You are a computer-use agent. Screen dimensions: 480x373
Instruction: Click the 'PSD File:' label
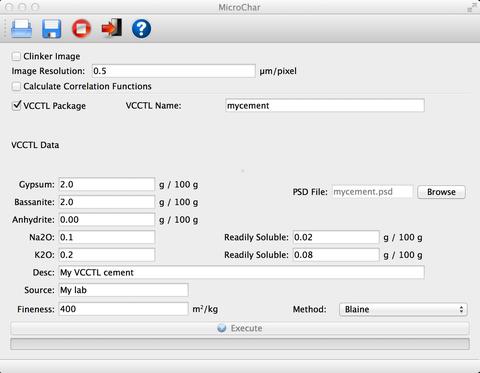[310, 192]
